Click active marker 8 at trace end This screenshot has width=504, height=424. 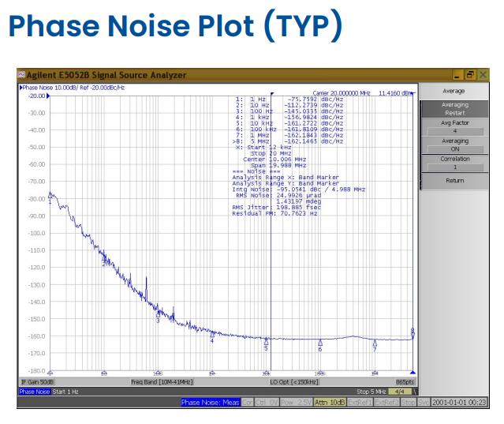click(x=413, y=335)
